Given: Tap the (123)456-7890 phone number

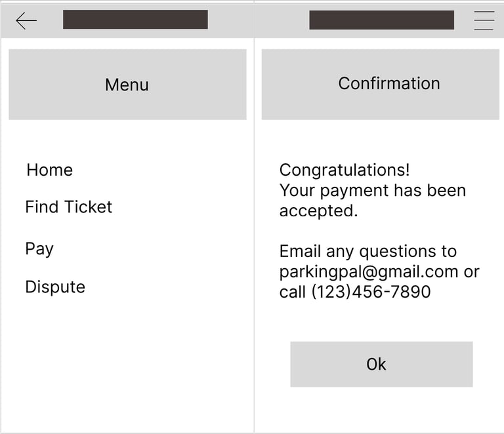Looking at the screenshot, I should tap(371, 292).
